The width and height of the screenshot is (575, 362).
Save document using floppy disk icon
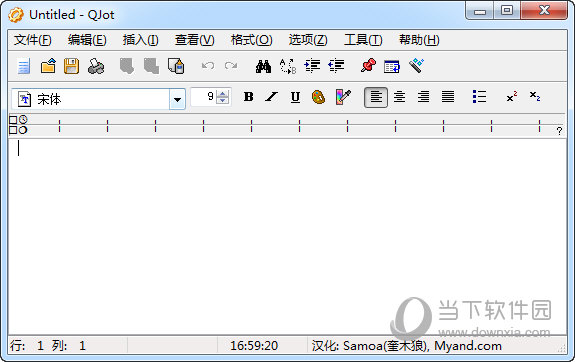72,66
